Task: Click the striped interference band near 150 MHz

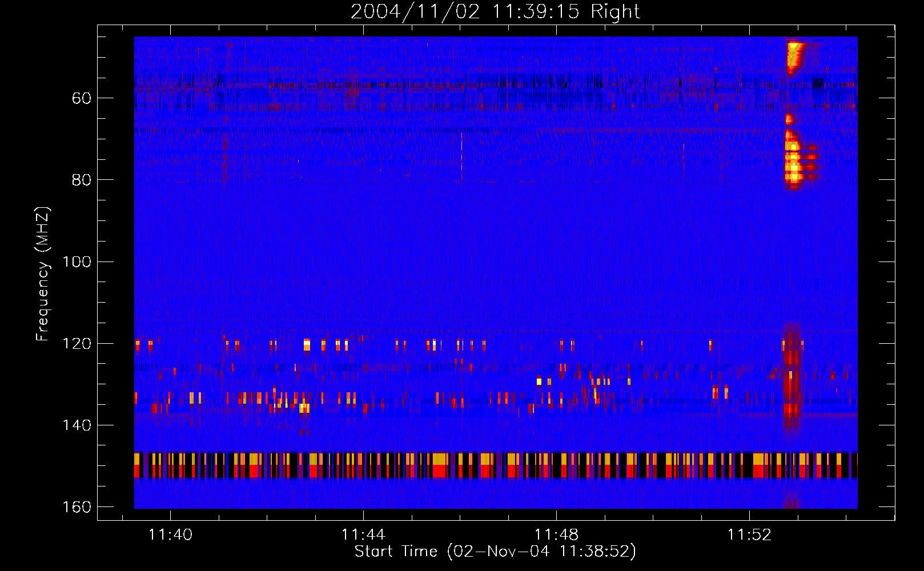Action: click(x=496, y=465)
